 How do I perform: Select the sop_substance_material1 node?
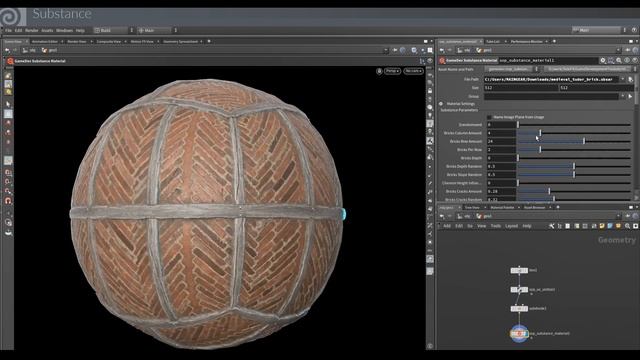point(519,333)
